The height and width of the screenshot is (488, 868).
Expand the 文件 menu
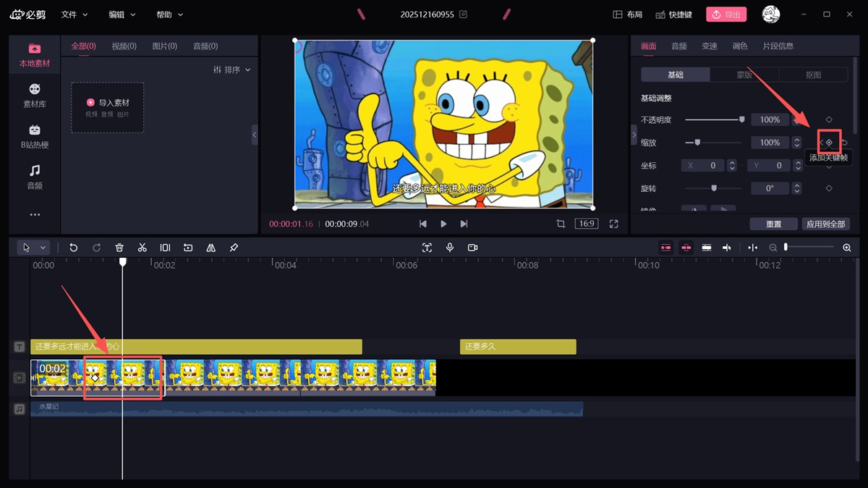pyautogui.click(x=75, y=14)
